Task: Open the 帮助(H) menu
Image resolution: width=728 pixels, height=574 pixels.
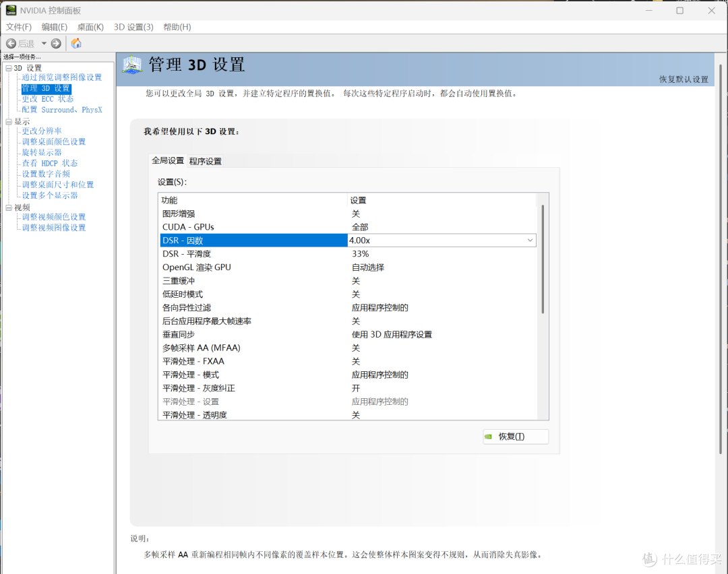Action: tap(177, 27)
